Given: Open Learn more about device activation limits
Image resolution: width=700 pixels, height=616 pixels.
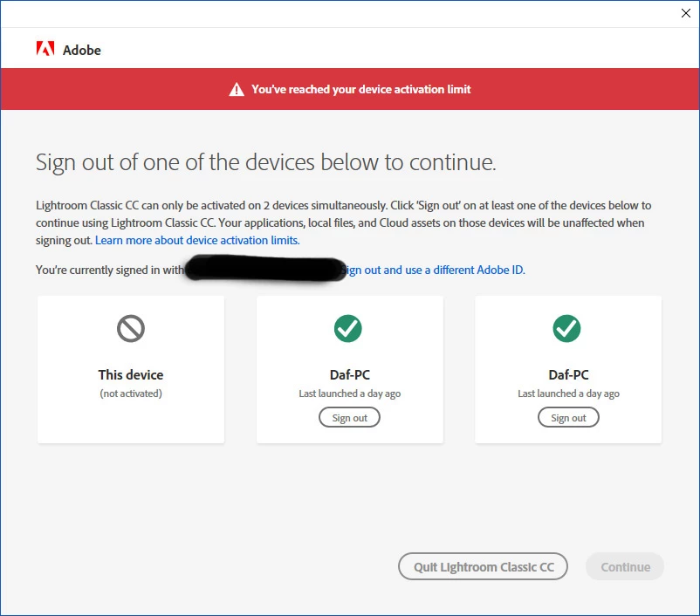Looking at the screenshot, I should pos(197,240).
